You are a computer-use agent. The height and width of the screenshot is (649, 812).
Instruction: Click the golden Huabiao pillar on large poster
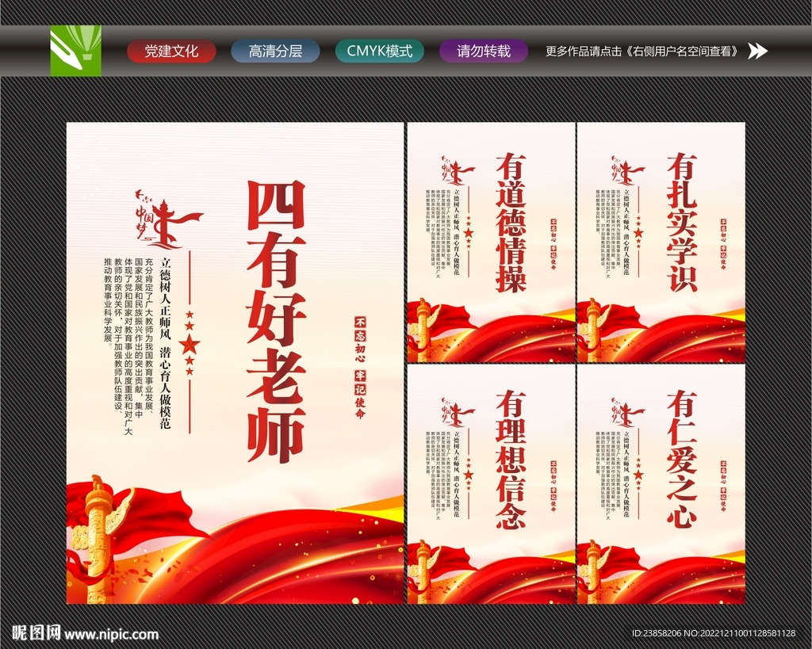(98, 538)
